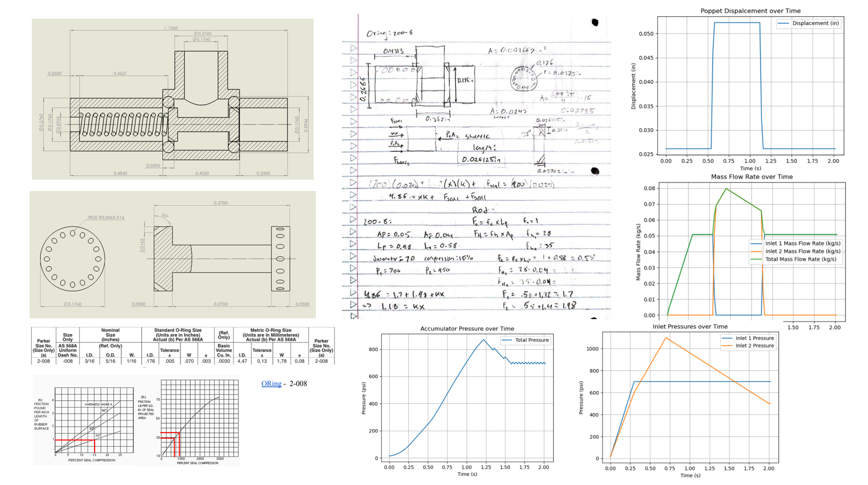Click the Inlet Pressures over Time title
868x485 pixels.
pyautogui.click(x=689, y=327)
